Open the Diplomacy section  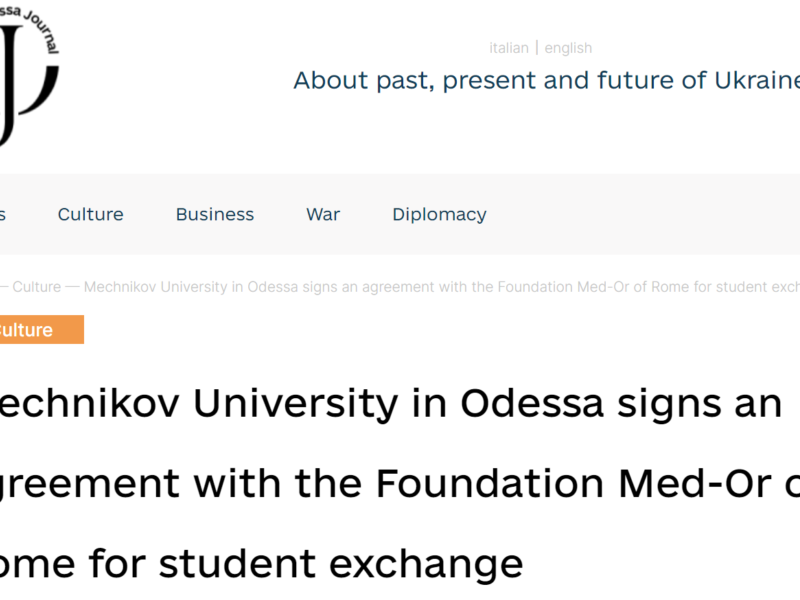[x=439, y=214]
